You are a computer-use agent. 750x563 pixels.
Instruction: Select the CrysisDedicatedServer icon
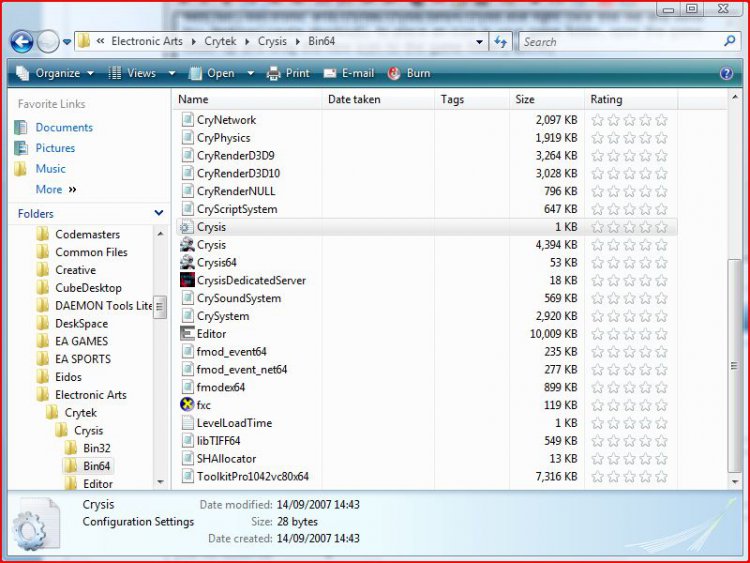click(x=187, y=280)
